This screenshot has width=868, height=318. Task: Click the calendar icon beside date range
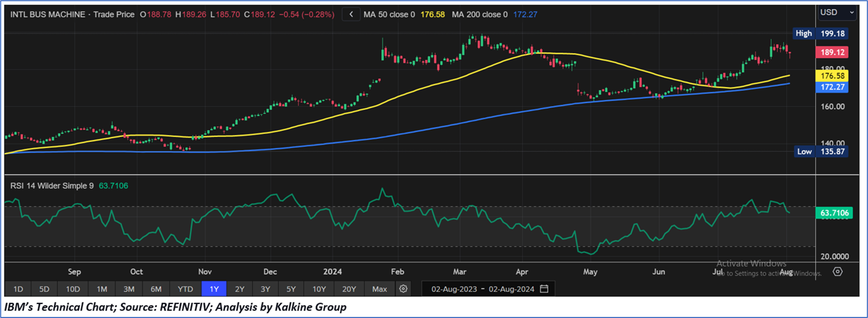pos(544,289)
